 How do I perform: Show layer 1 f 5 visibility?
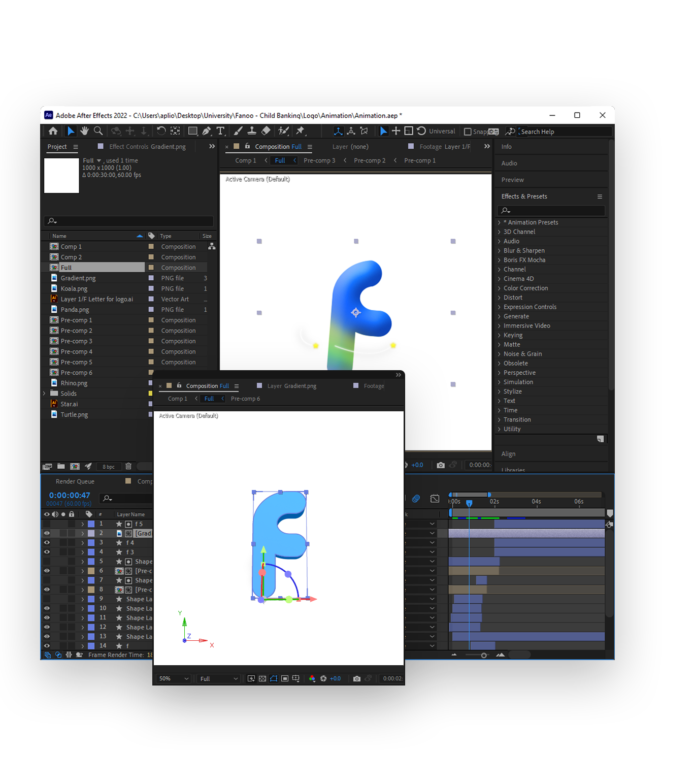point(47,524)
